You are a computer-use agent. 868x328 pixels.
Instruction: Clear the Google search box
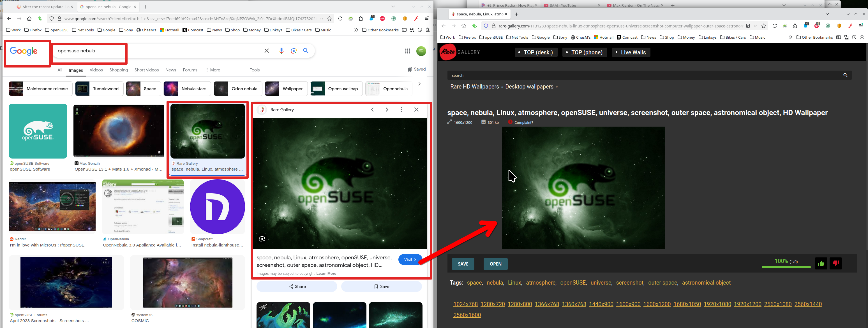(x=267, y=51)
